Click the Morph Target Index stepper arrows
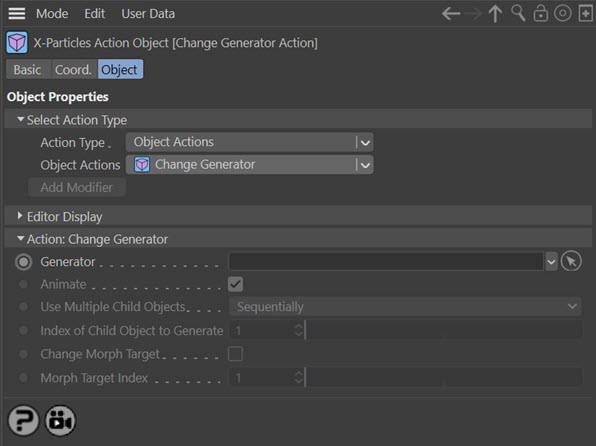This screenshot has width=596, height=446. (x=299, y=378)
